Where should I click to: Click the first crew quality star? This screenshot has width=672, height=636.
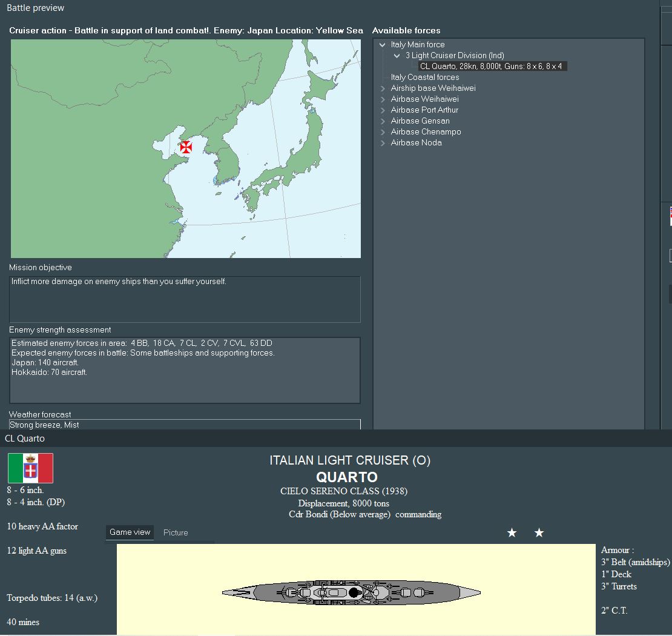pos(512,532)
